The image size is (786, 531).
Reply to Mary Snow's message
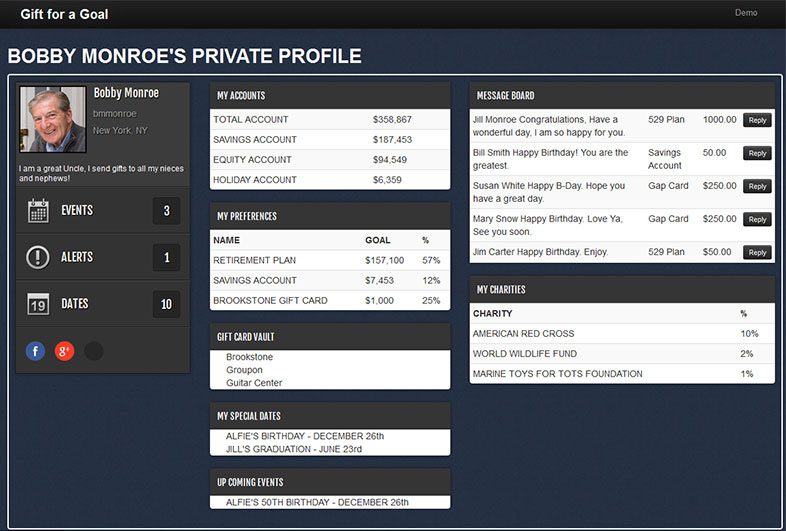tap(757, 220)
